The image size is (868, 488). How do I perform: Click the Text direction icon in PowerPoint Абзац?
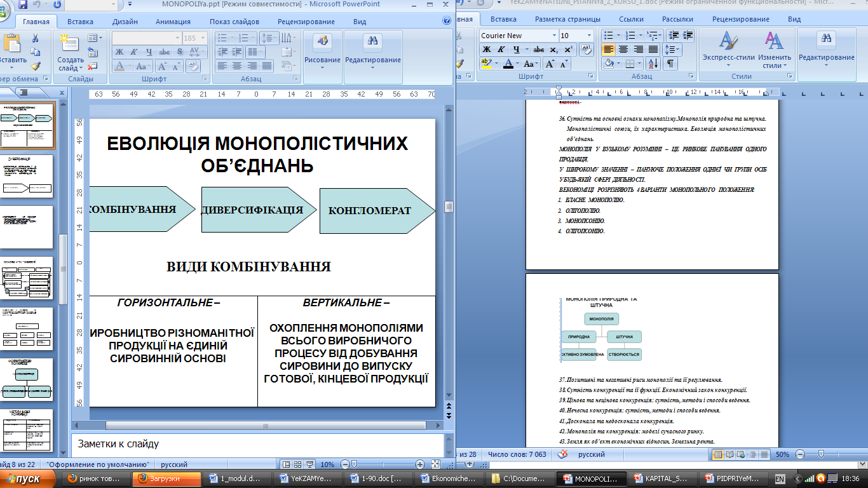tap(289, 38)
